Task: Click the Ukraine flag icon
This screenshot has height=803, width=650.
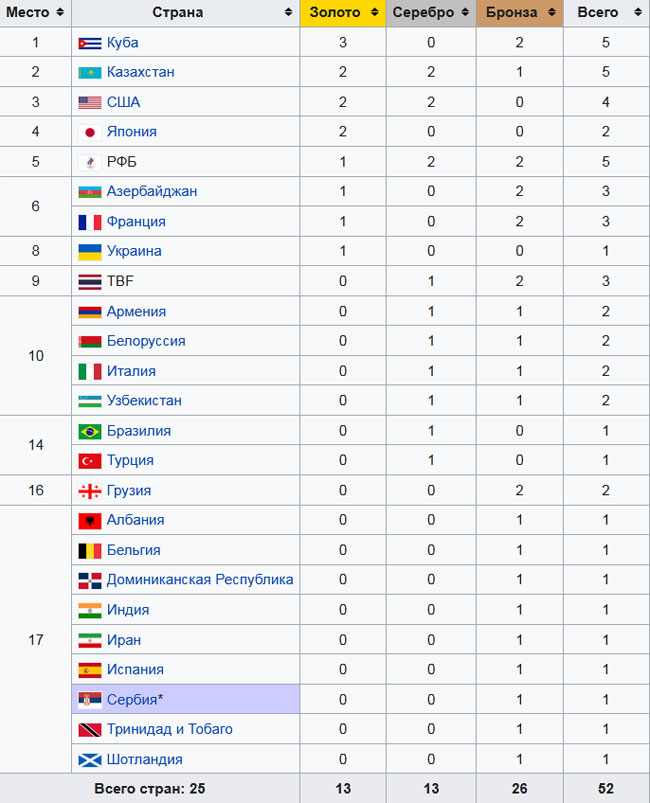Action: click(x=90, y=251)
